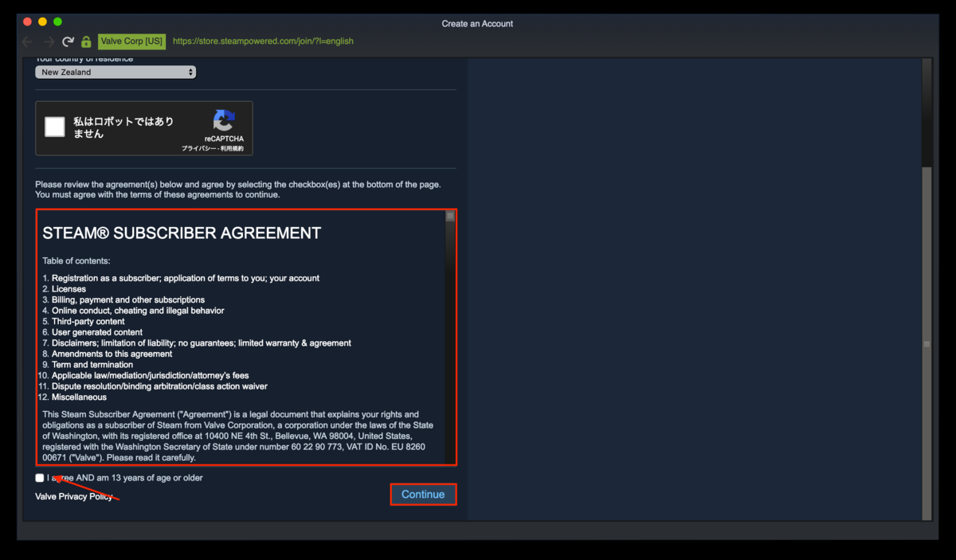Check the I agree AND am 13 checkbox
This screenshot has height=560, width=956.
(40, 478)
